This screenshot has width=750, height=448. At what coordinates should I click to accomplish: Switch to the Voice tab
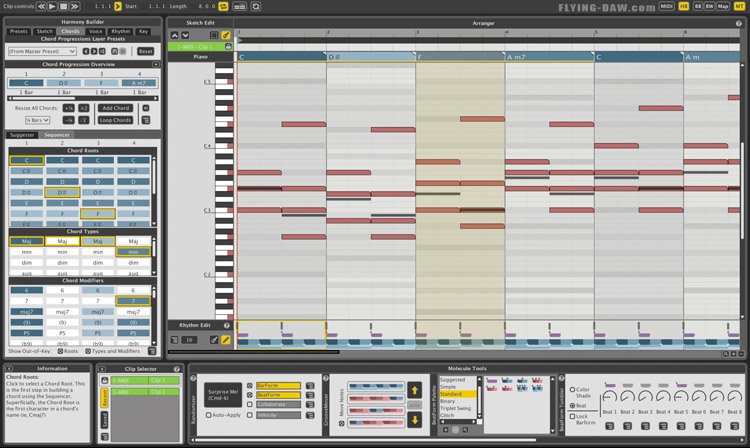(x=96, y=31)
